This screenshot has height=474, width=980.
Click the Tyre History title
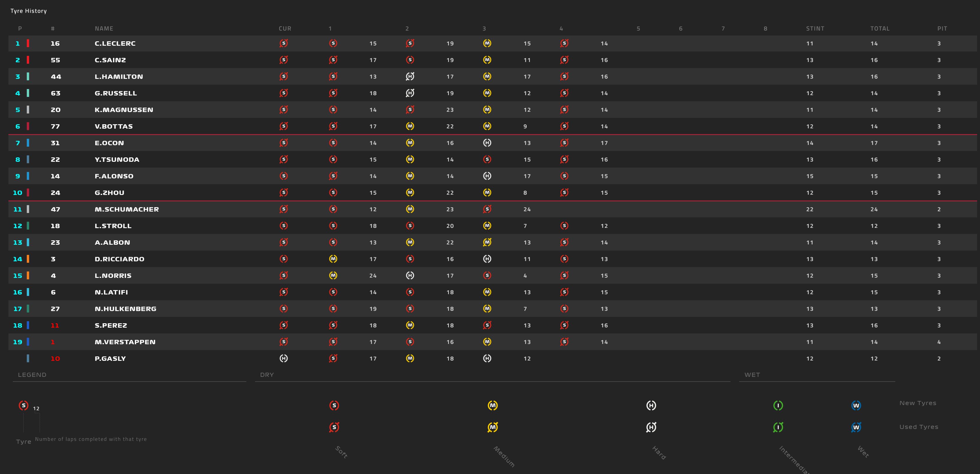pos(29,11)
